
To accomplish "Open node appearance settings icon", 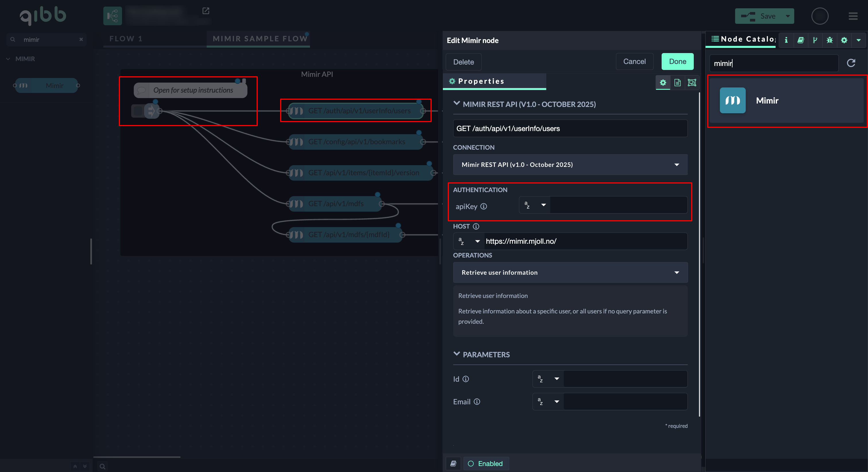I will (692, 83).
